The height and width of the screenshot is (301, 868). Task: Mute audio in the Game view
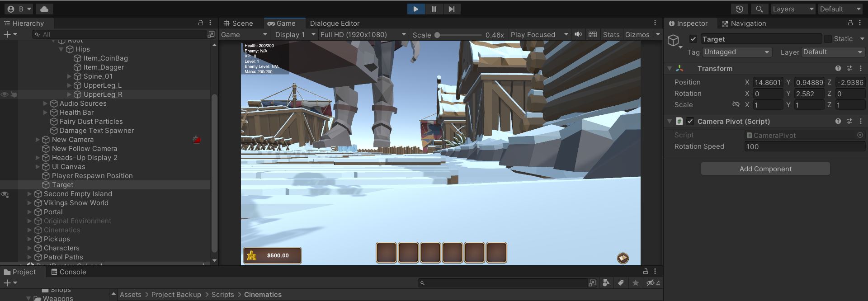(x=578, y=34)
